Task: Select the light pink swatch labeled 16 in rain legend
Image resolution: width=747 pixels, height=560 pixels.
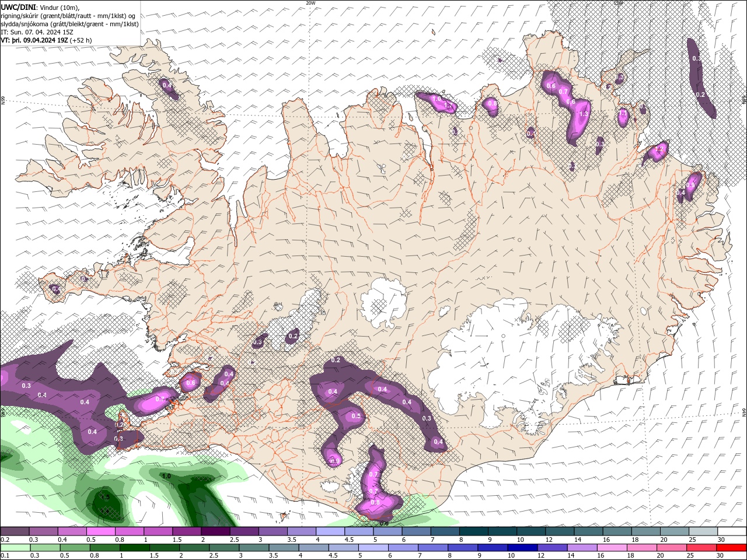Action: tap(612, 547)
